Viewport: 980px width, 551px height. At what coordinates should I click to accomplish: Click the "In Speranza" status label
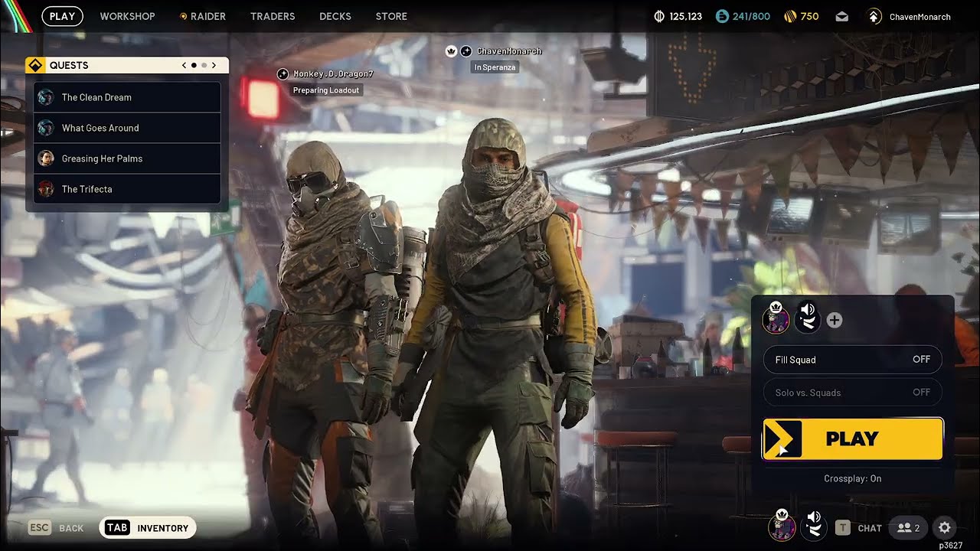pos(495,67)
